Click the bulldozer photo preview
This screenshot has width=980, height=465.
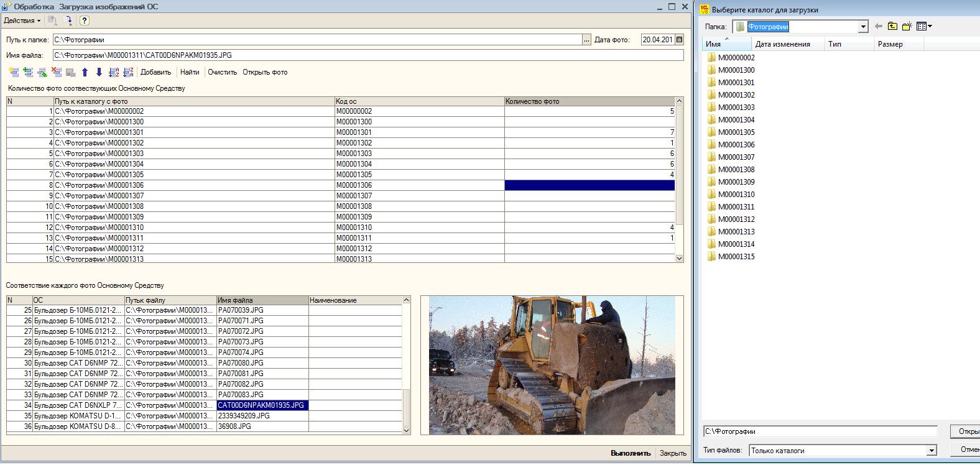click(x=552, y=365)
